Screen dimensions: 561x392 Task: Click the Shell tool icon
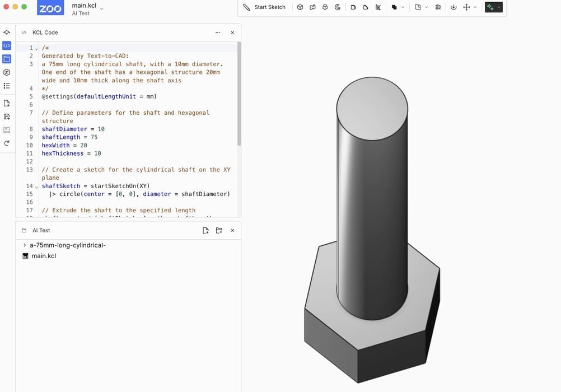pyautogui.click(x=378, y=7)
